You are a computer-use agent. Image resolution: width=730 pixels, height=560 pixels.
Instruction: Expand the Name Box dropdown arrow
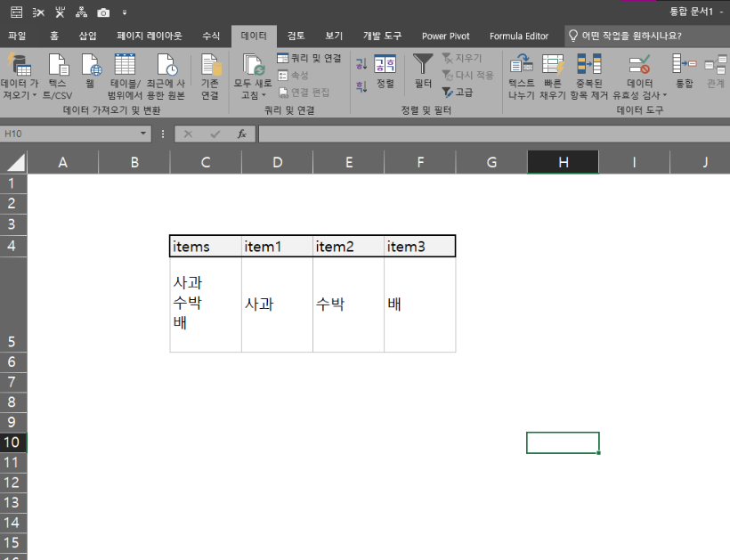tap(143, 134)
